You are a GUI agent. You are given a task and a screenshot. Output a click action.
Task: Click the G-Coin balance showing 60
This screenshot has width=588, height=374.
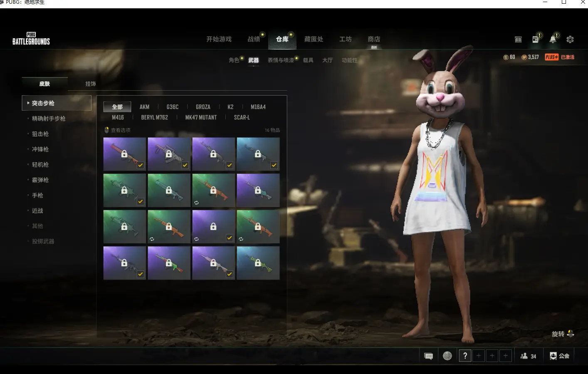(x=509, y=57)
